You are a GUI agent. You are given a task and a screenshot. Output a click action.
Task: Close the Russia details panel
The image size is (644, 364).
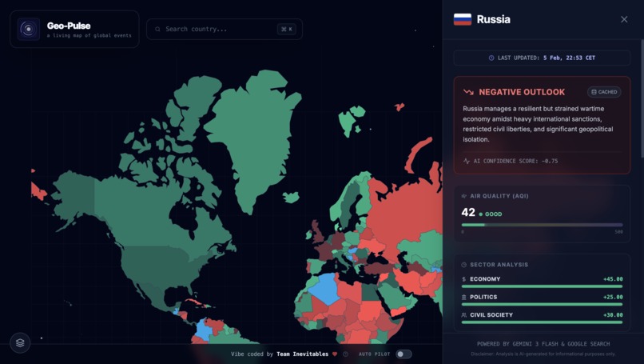(624, 19)
